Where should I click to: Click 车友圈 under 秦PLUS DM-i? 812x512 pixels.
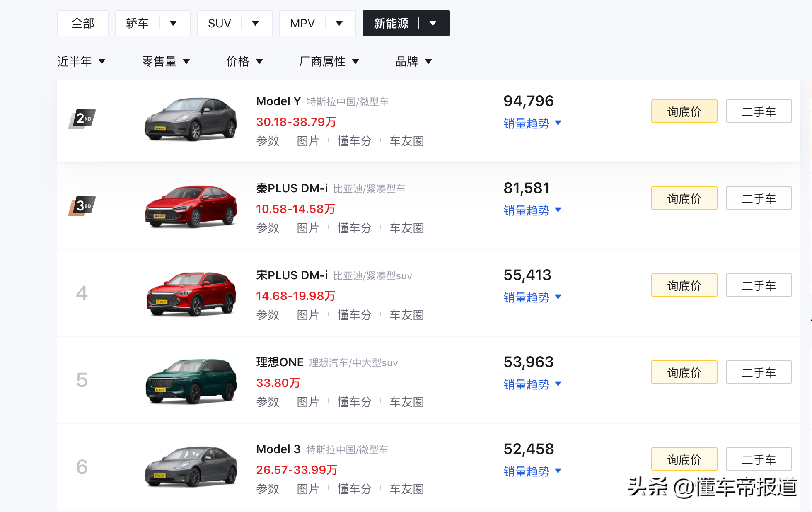407,228
